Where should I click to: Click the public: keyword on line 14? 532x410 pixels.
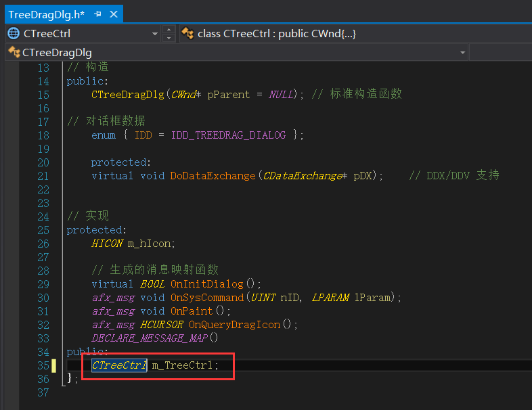tap(87, 81)
